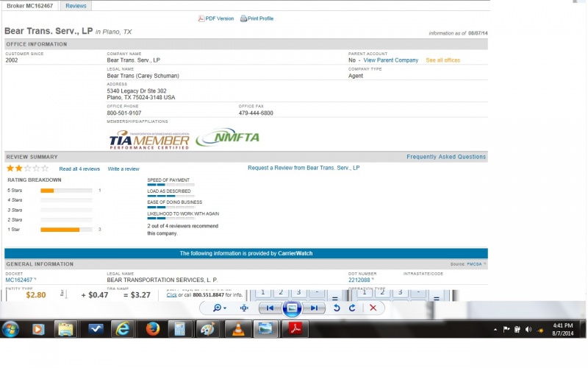Launch Internet Explorer from taskbar
This screenshot has height=368, width=588.
tap(123, 329)
